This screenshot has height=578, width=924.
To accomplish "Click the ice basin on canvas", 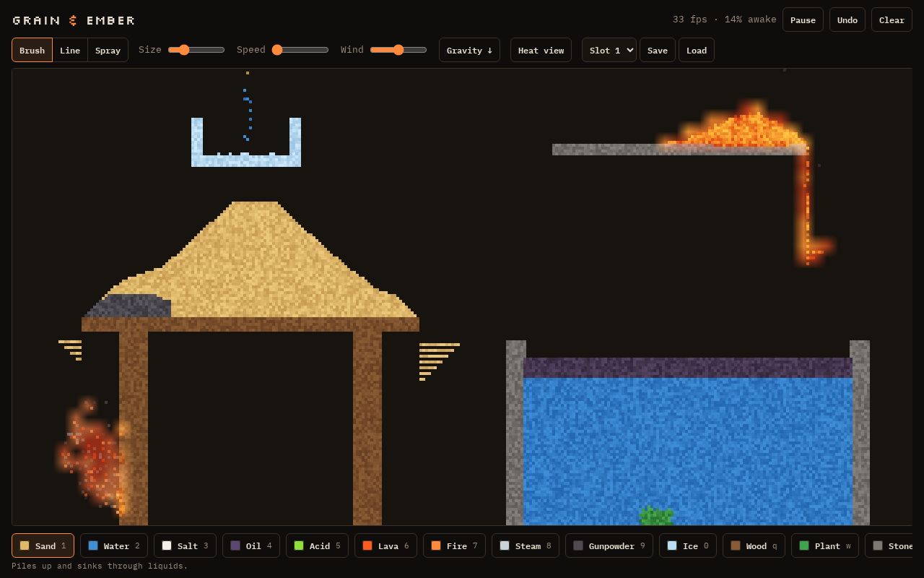I will pos(246,142).
